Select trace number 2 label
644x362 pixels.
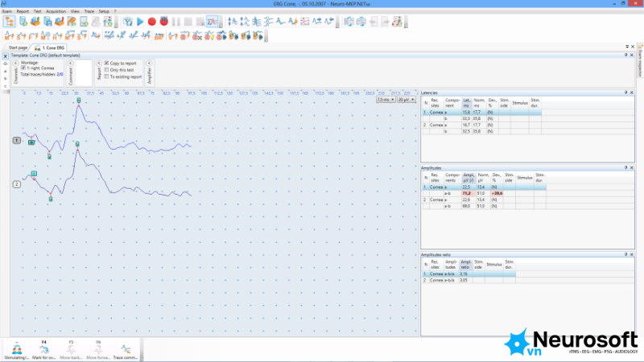pyautogui.click(x=16, y=184)
